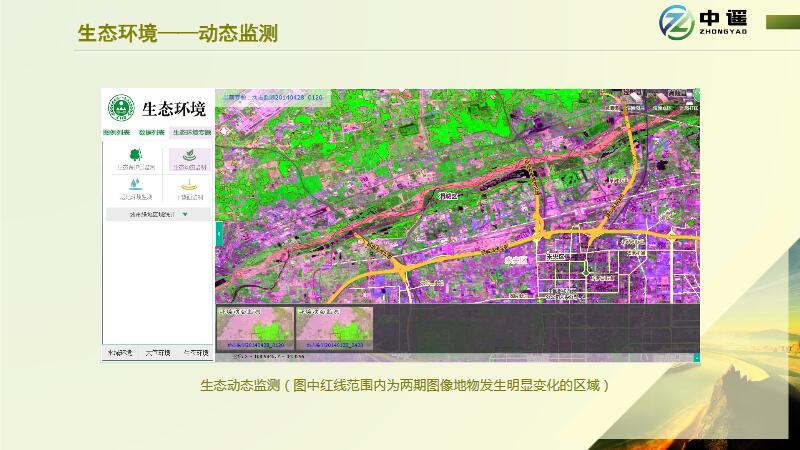Click the round green 生态环境 emblem logo
800x450 pixels.
[122, 109]
